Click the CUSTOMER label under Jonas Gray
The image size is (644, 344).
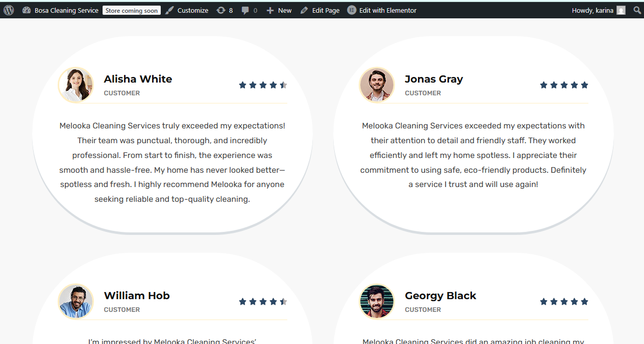(x=423, y=93)
